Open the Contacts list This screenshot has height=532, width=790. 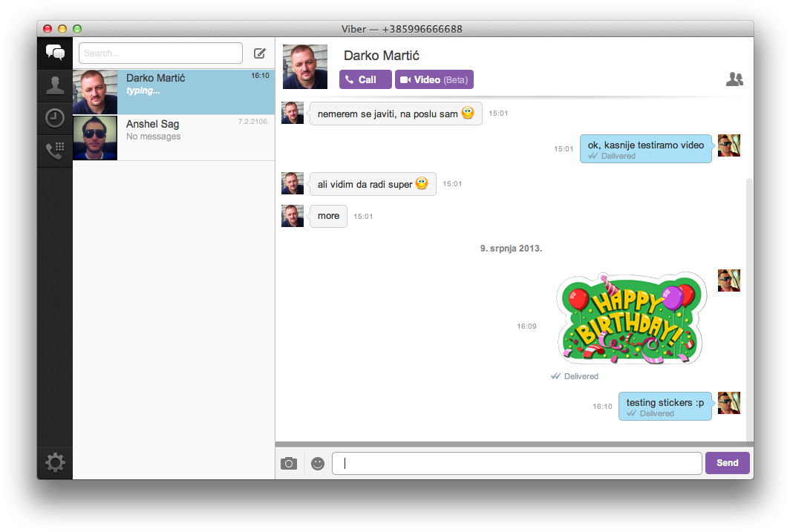(x=55, y=85)
